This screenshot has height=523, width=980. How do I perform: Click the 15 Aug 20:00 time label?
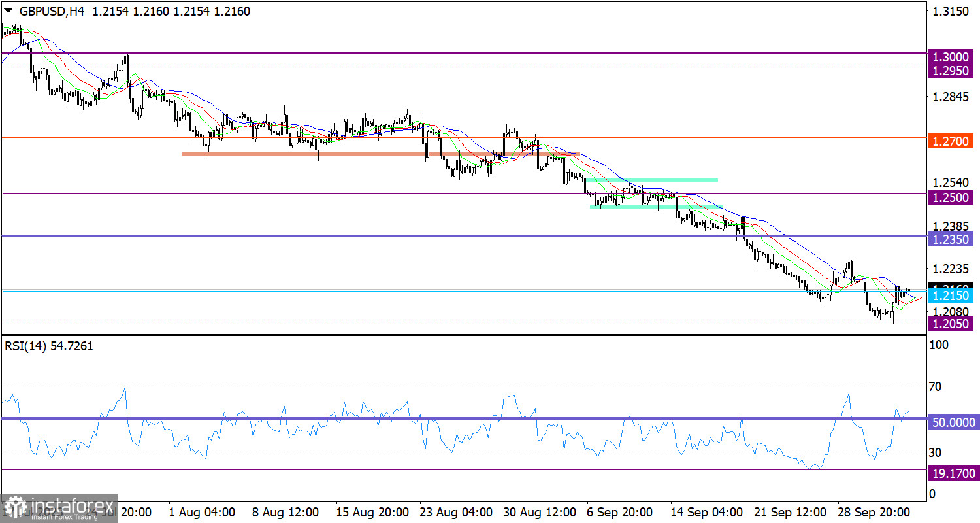coord(372,511)
